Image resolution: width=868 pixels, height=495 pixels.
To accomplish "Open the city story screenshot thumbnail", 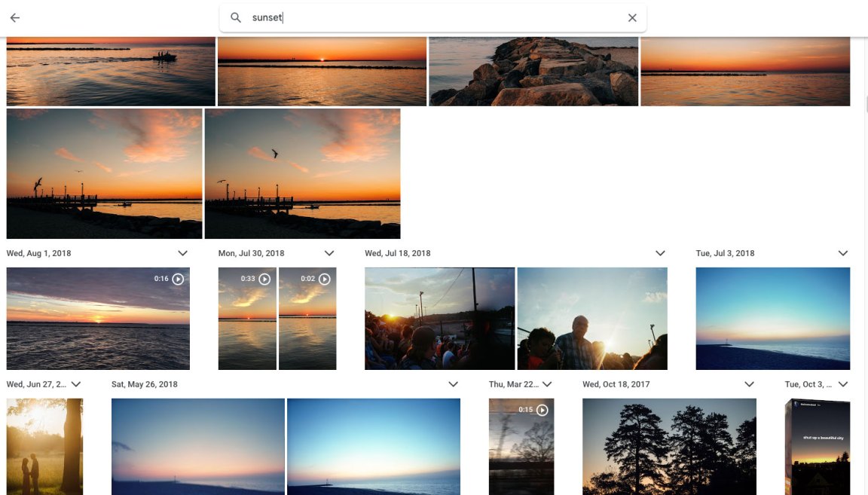I will coord(817,446).
